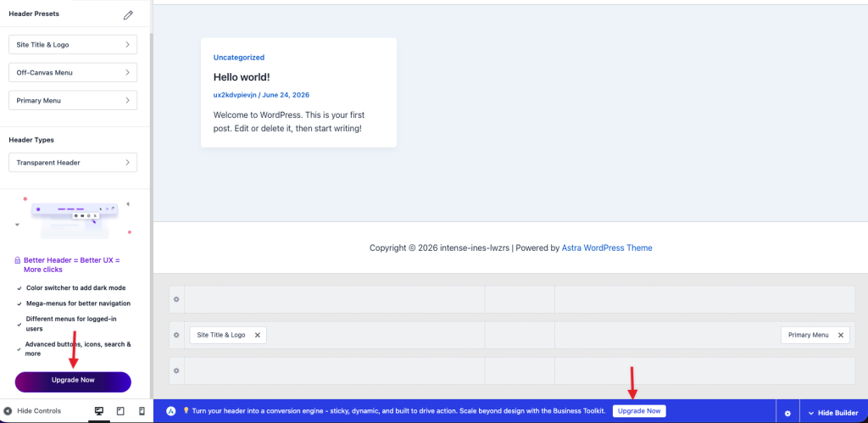The width and height of the screenshot is (868, 423).
Task: Click the Hide Controls arrow icon
Action: click(8, 411)
